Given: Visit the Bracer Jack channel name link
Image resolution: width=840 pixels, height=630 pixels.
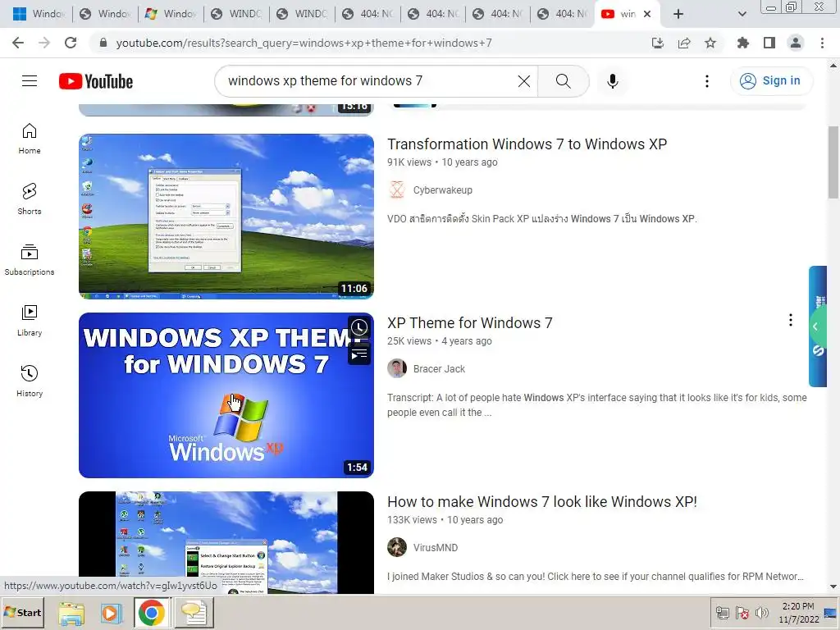Looking at the screenshot, I should coord(440,369).
